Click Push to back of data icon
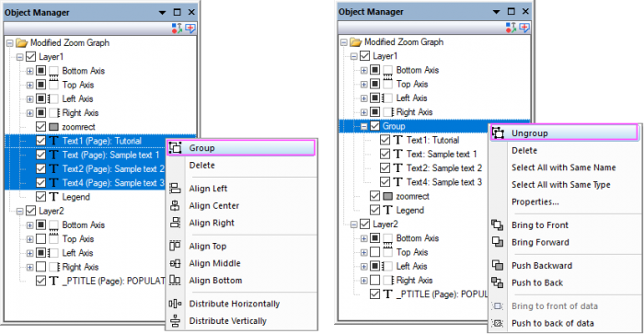This screenshot has width=644, height=334. [498, 323]
